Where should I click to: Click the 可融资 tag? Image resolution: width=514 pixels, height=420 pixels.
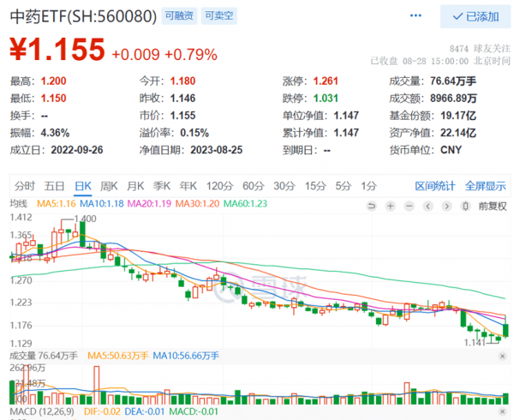tap(179, 15)
